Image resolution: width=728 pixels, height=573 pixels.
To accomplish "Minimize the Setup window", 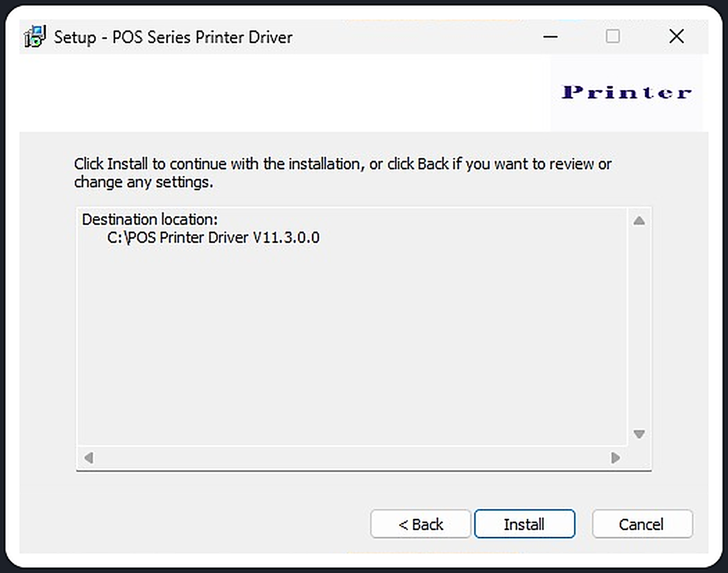I will tap(550, 36).
